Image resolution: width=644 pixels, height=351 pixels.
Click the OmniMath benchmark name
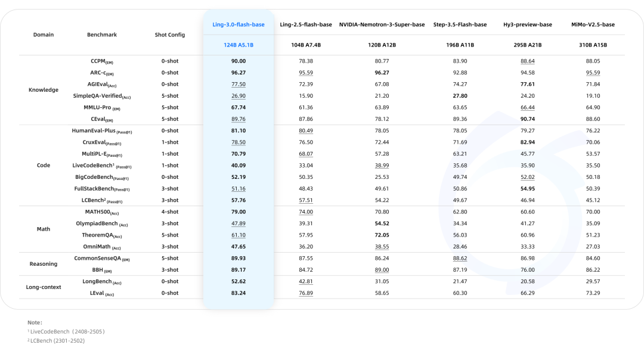click(102, 247)
